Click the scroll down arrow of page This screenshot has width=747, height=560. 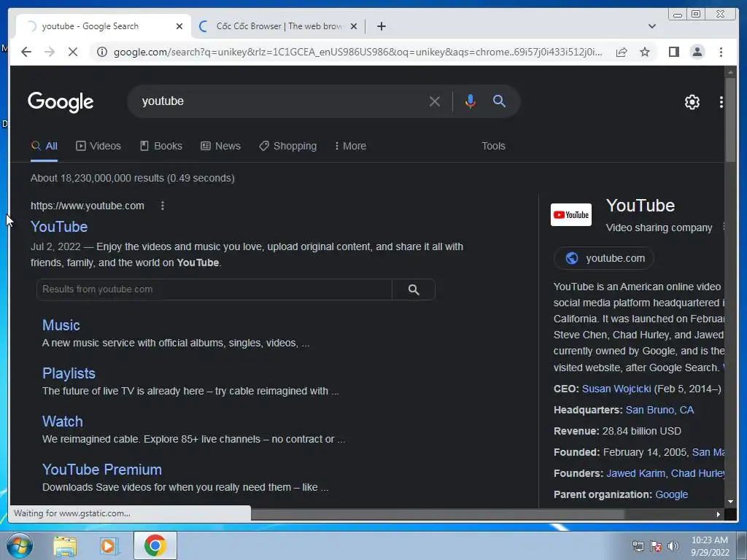729,502
